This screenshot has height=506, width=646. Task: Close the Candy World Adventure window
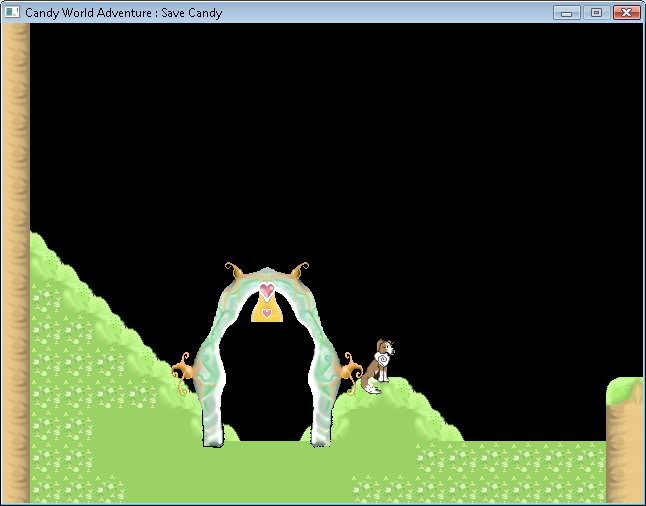coord(626,13)
